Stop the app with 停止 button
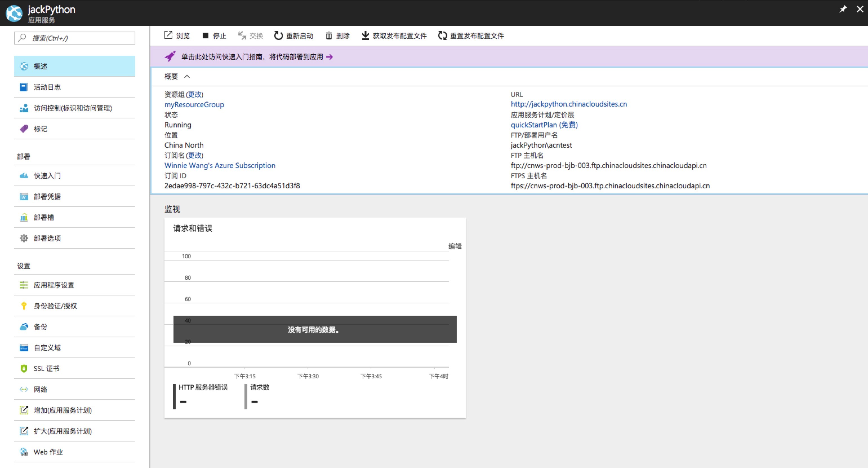 (x=214, y=36)
